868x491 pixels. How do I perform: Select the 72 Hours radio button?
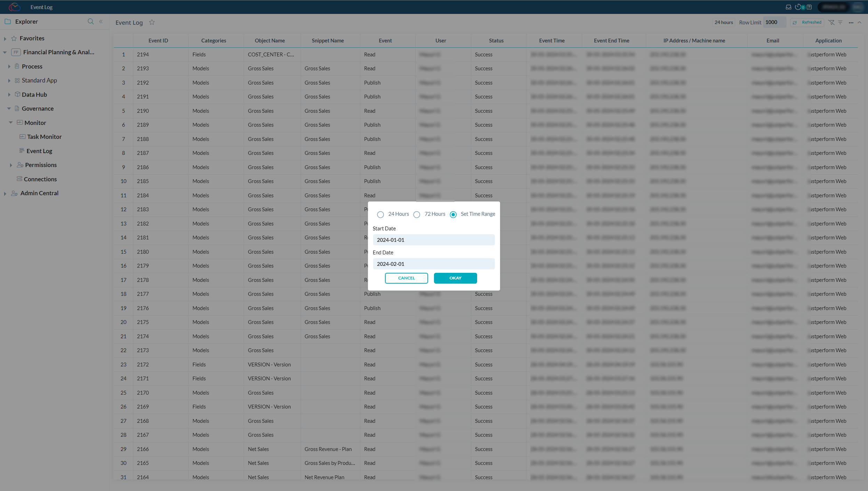click(417, 214)
